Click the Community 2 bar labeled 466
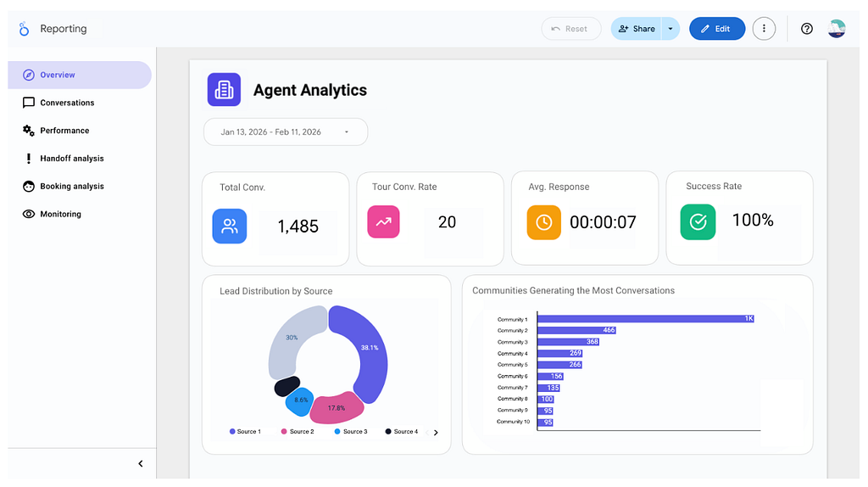The height and width of the screenshot is (487, 868). coord(576,330)
